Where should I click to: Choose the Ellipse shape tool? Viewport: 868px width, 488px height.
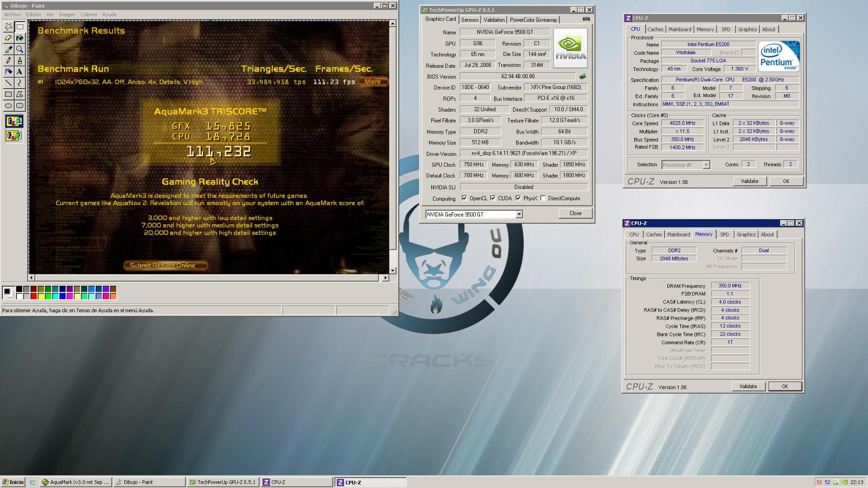pyautogui.click(x=8, y=106)
